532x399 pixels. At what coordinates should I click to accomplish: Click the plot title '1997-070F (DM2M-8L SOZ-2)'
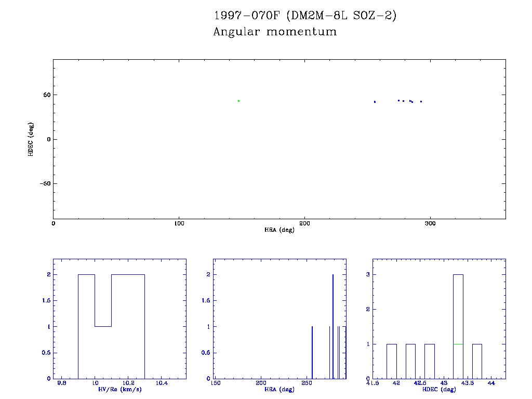pos(305,16)
